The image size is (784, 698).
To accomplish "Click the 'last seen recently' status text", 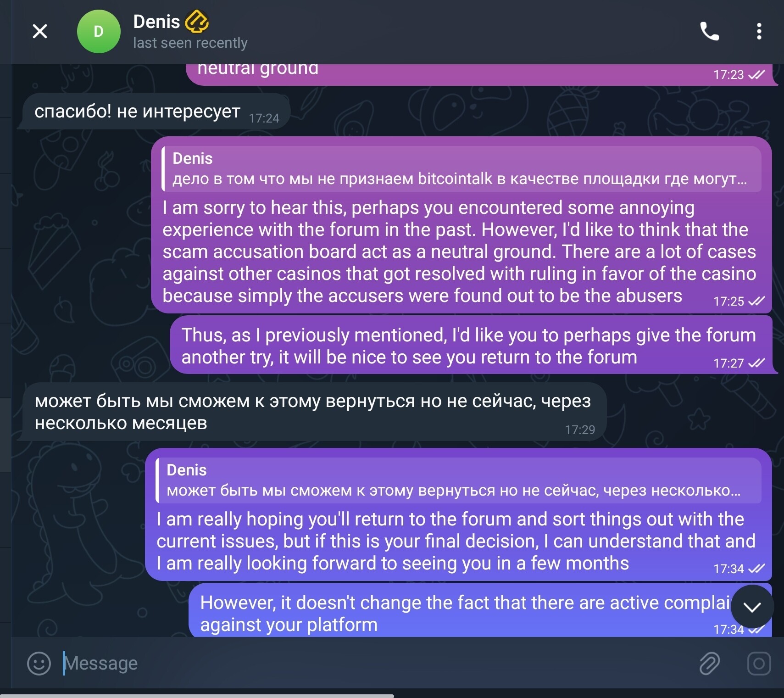I will pyautogui.click(x=190, y=43).
